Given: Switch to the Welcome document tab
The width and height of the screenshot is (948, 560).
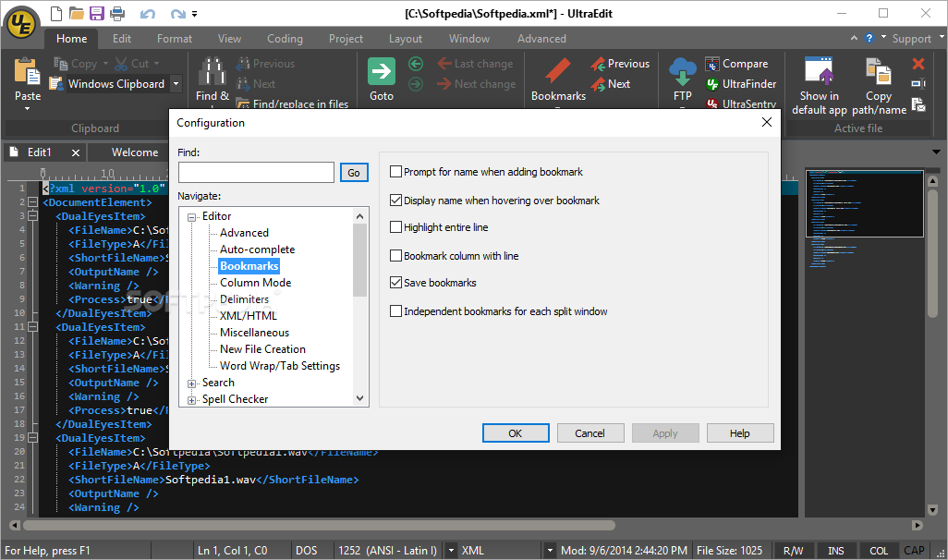Looking at the screenshot, I should tap(135, 152).
